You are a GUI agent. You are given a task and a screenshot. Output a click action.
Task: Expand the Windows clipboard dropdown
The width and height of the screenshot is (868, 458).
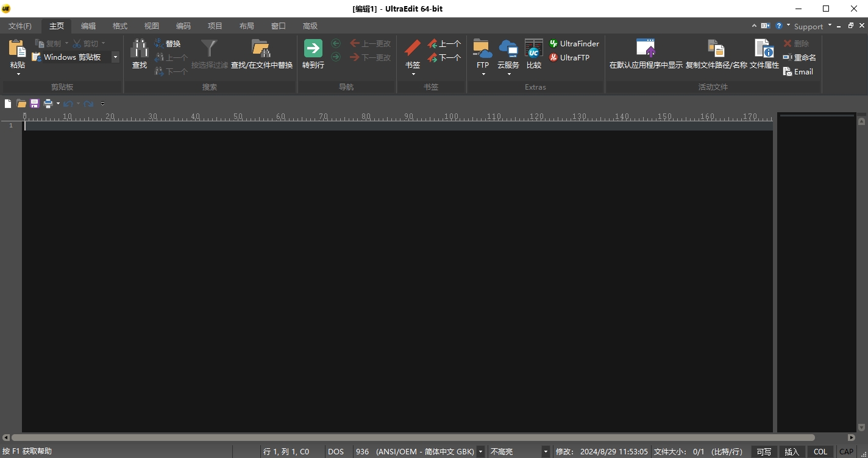point(115,57)
